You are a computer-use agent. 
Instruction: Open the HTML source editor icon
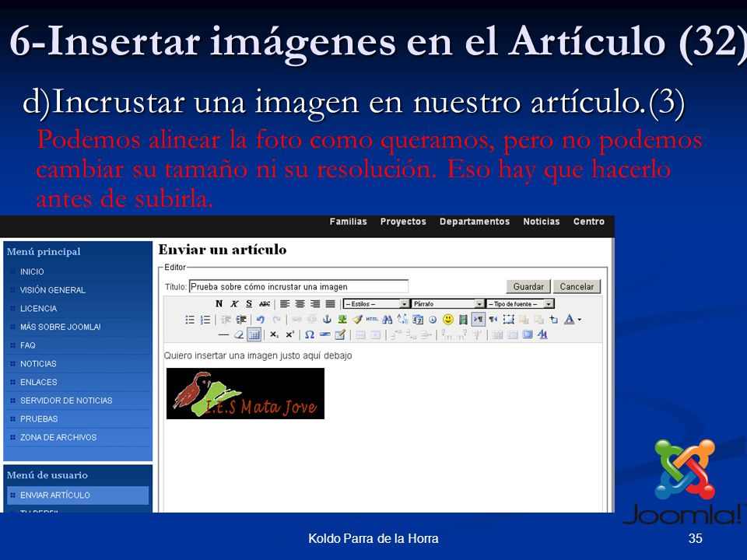coord(372,320)
